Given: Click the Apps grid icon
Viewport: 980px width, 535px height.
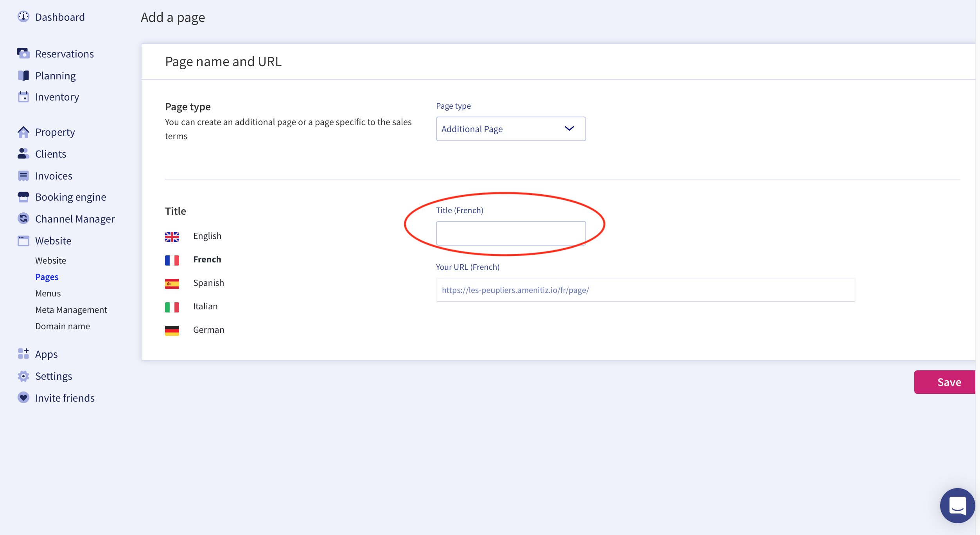Looking at the screenshot, I should tap(23, 354).
